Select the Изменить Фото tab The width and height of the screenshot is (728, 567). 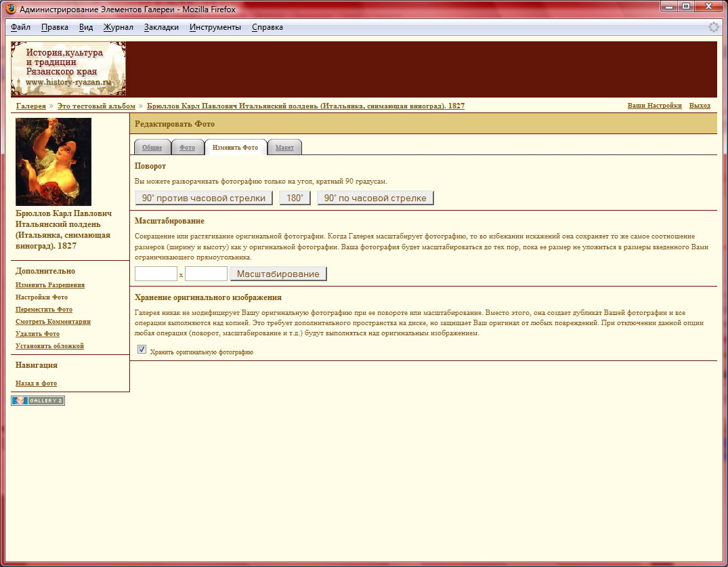pyautogui.click(x=235, y=147)
